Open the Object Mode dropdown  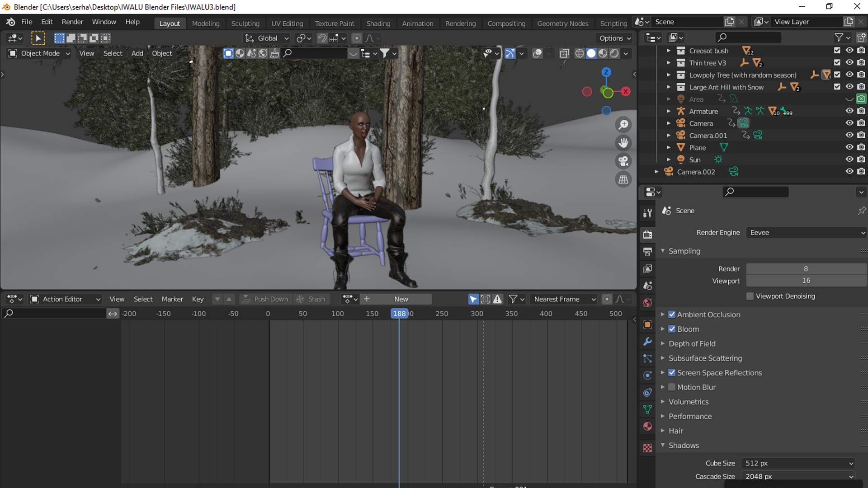pyautogui.click(x=40, y=53)
